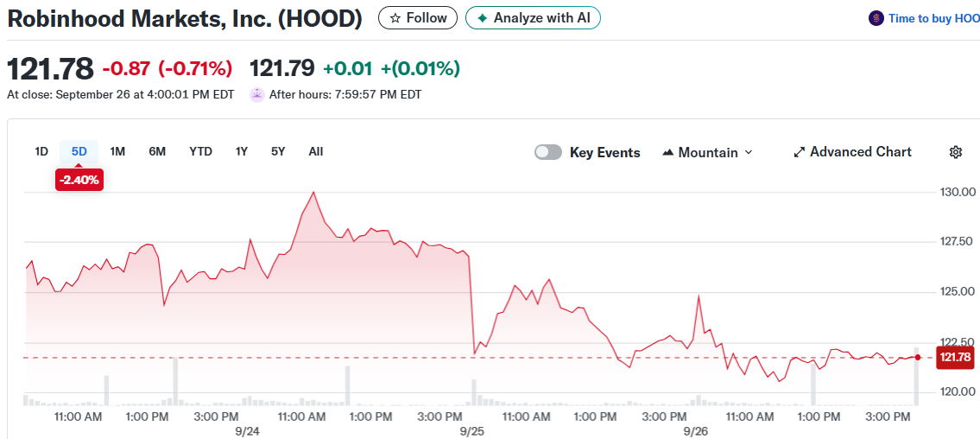
Task: Select the 5D range tab
Action: coord(79,151)
